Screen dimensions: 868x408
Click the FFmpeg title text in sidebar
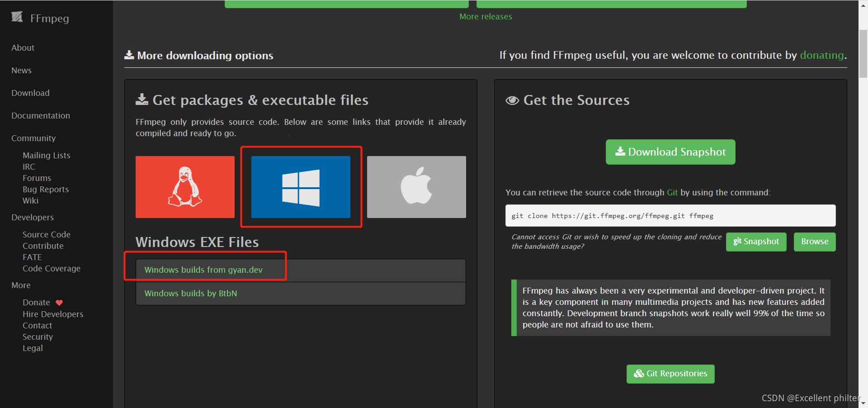tap(50, 19)
